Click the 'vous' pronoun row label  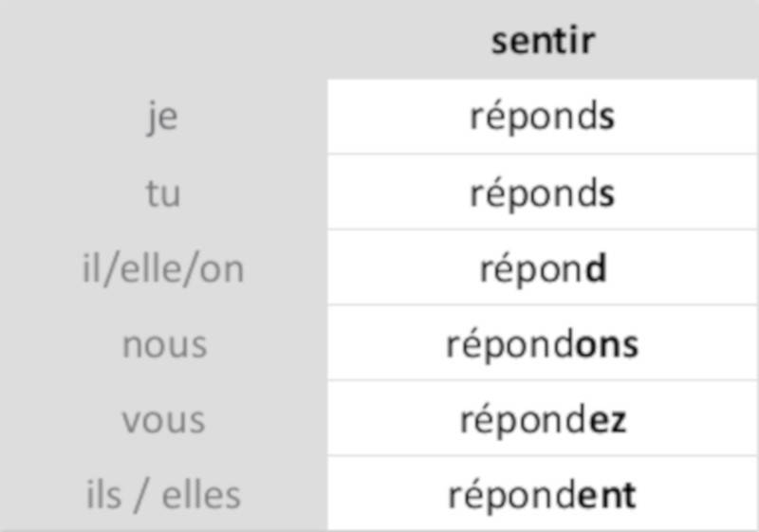tap(163, 420)
